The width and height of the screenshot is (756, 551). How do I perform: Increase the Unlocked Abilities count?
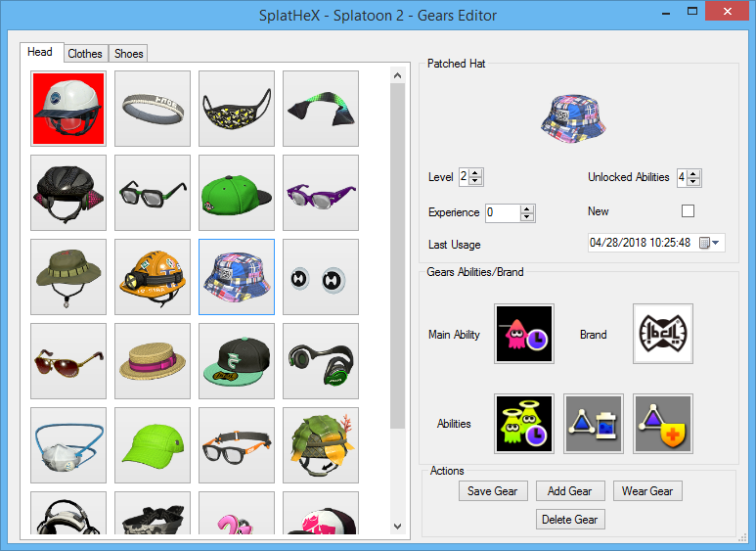[693, 173]
